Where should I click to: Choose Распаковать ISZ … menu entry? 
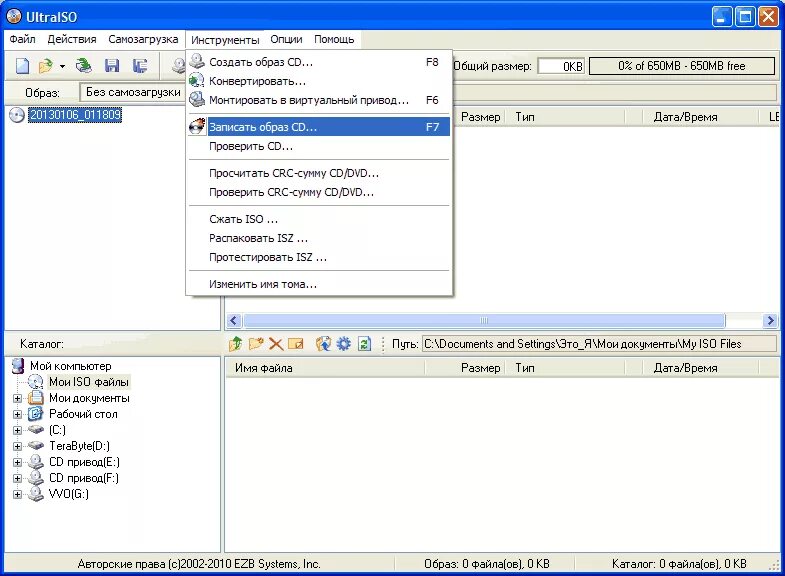tap(319, 238)
